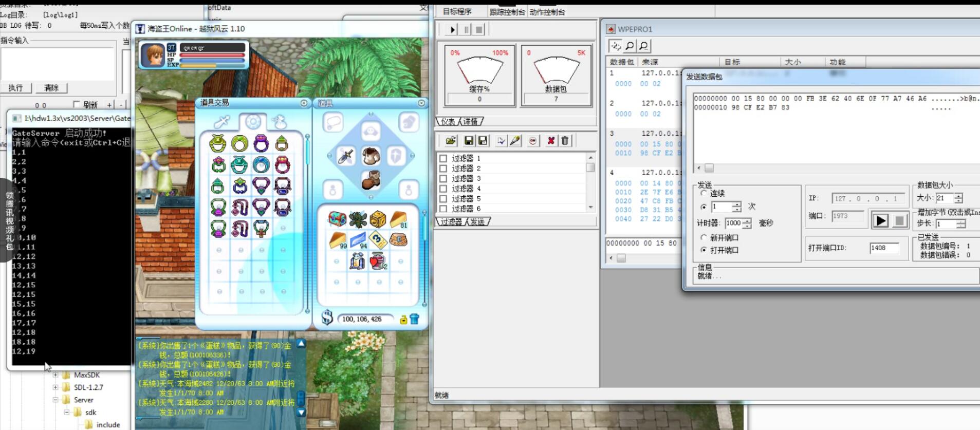The height and width of the screenshot is (430, 980).
Task: Click the trade item list scrollbar handle
Action: click(308, 152)
